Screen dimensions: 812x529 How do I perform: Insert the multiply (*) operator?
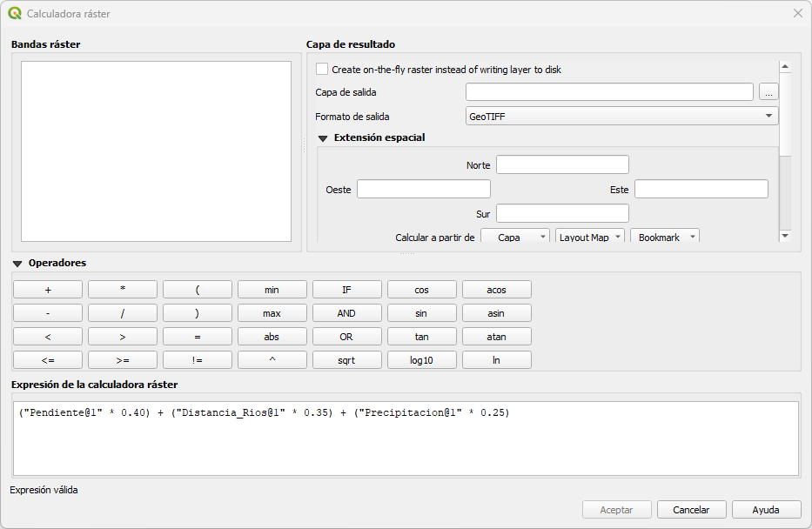click(123, 290)
